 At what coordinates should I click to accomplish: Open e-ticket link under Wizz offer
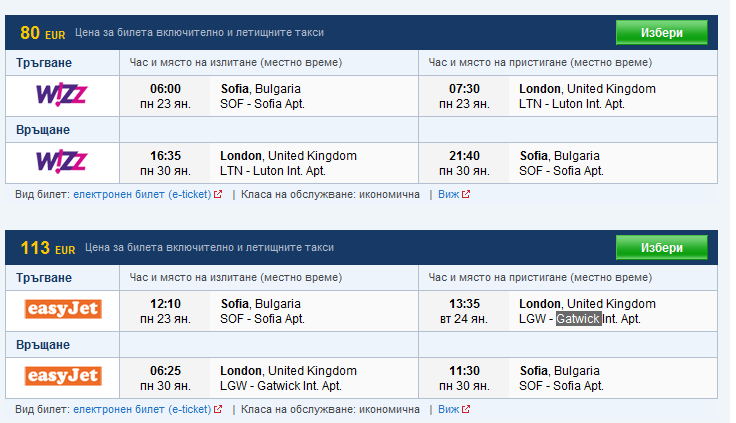(x=142, y=194)
